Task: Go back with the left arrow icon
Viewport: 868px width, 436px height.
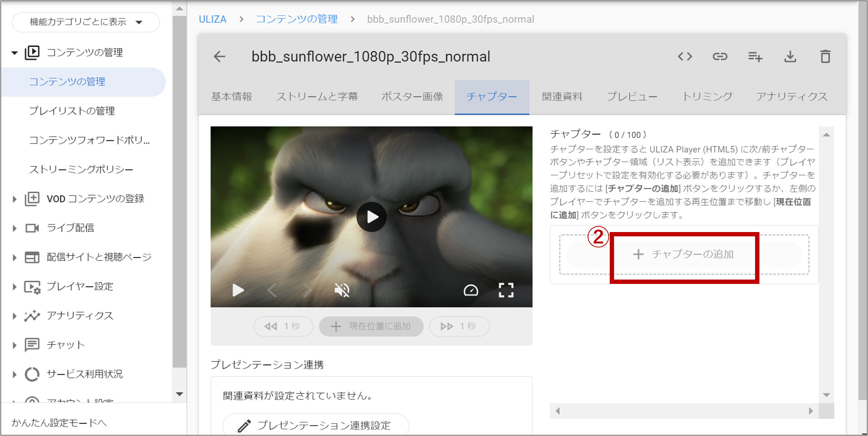Action: pos(219,56)
